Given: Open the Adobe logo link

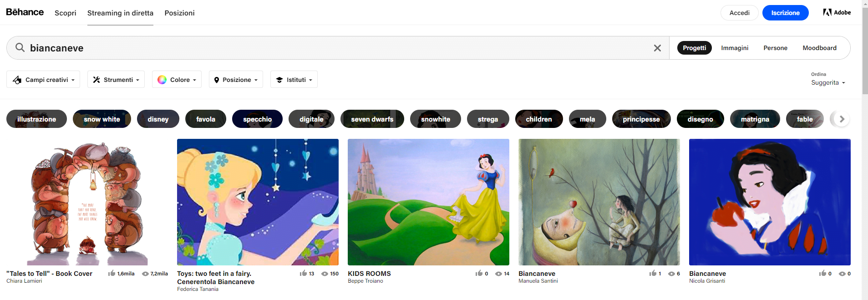Looking at the screenshot, I should pos(837,13).
